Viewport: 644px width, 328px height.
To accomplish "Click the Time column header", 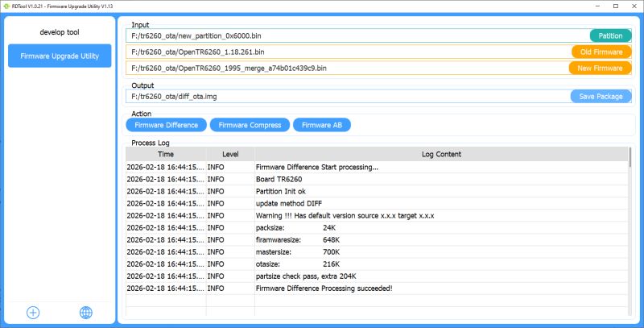I will pos(166,154).
